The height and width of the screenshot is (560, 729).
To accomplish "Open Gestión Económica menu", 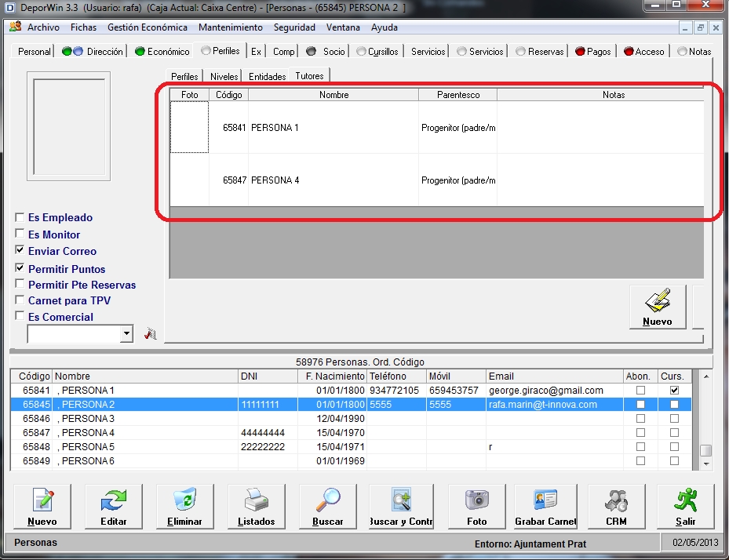I will point(148,27).
